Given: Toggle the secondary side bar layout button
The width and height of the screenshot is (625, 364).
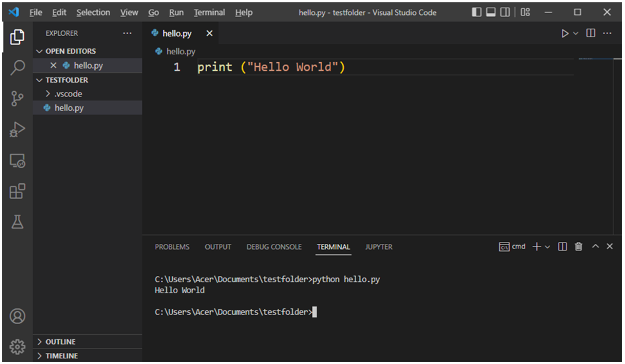Looking at the screenshot, I should tap(505, 13).
